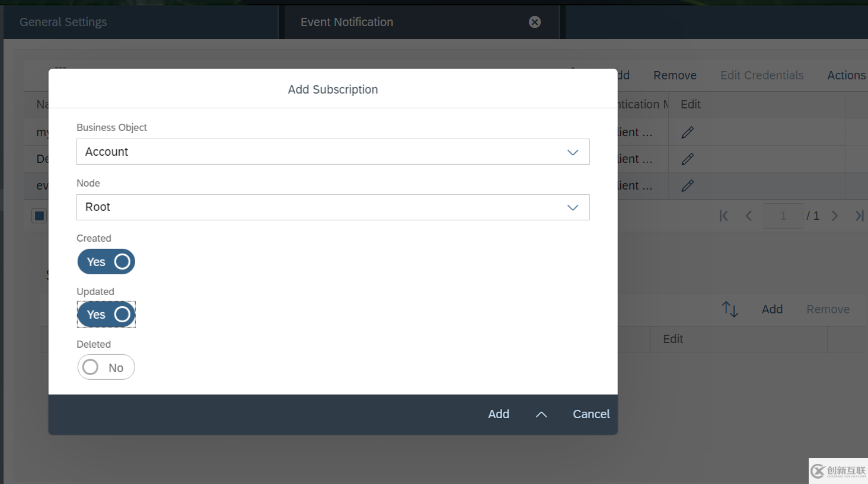Select the pencil icon in the third table row
Image resolution: width=868 pixels, height=484 pixels.
(687, 185)
